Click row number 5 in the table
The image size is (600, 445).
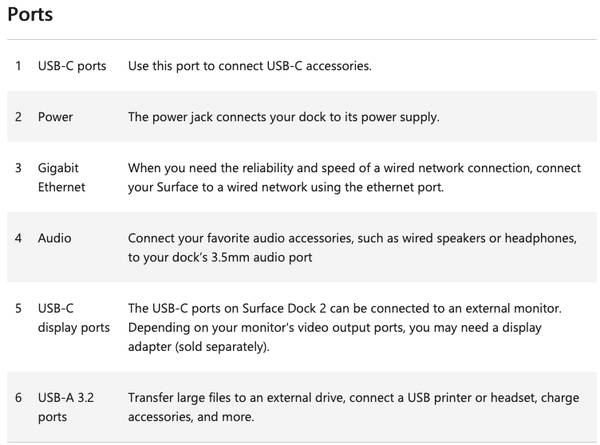tap(18, 308)
